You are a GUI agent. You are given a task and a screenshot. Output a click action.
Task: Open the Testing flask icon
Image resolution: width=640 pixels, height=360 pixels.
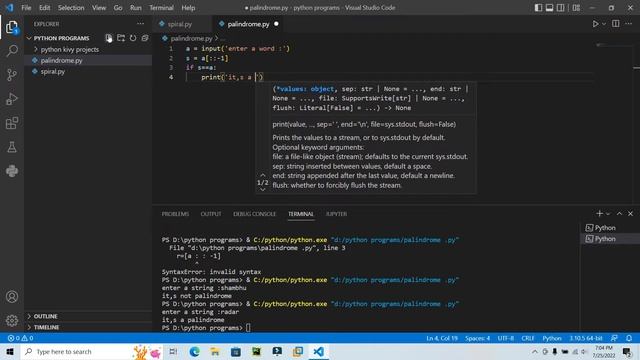tap(12, 147)
